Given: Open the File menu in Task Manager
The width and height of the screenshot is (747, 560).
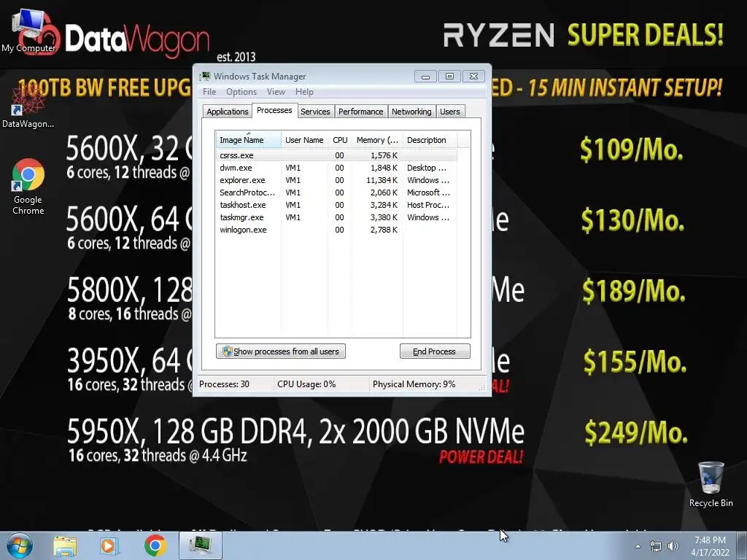Looking at the screenshot, I should tap(209, 92).
